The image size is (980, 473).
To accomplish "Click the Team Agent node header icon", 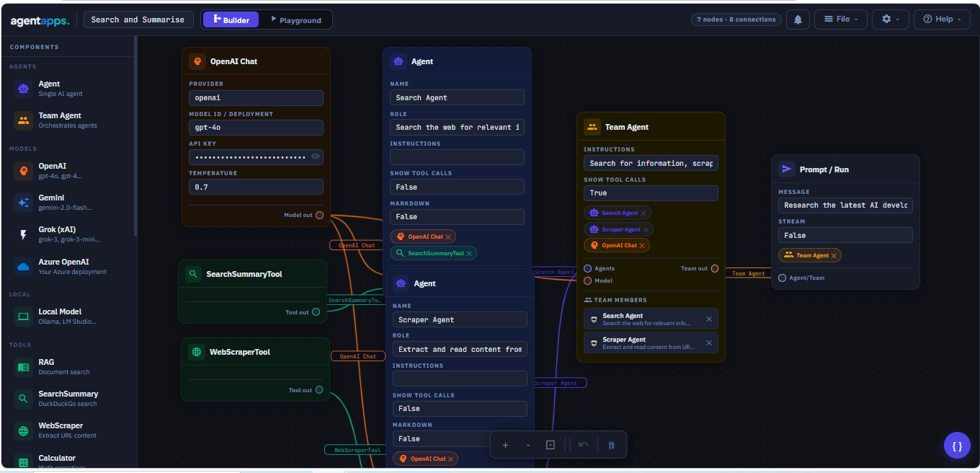I will coord(592,127).
